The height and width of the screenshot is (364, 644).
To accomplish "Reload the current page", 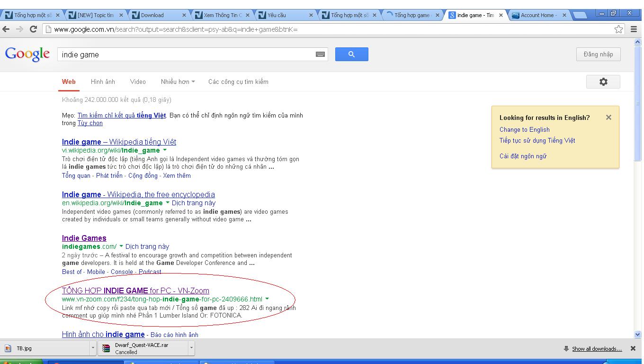I will [33, 29].
